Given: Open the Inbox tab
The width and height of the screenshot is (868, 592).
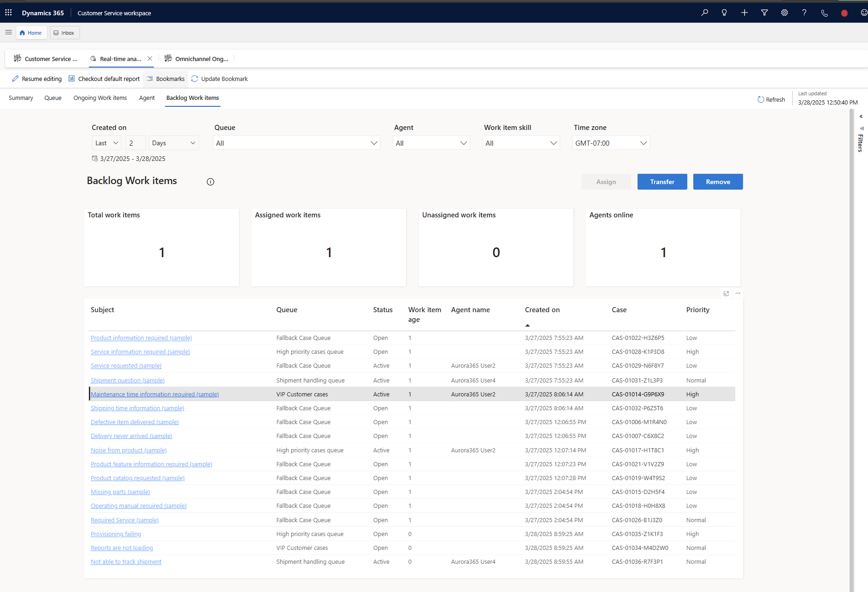Looking at the screenshot, I should click(64, 33).
